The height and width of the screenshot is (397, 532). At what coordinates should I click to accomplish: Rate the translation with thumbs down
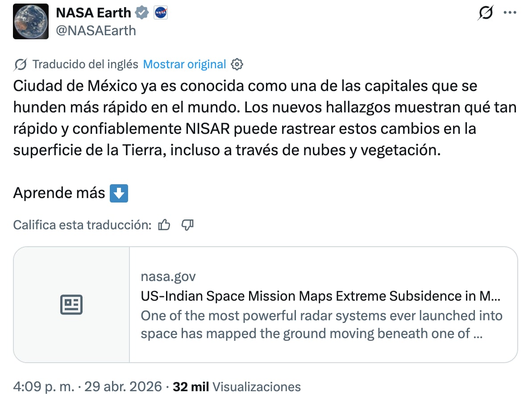(x=187, y=225)
